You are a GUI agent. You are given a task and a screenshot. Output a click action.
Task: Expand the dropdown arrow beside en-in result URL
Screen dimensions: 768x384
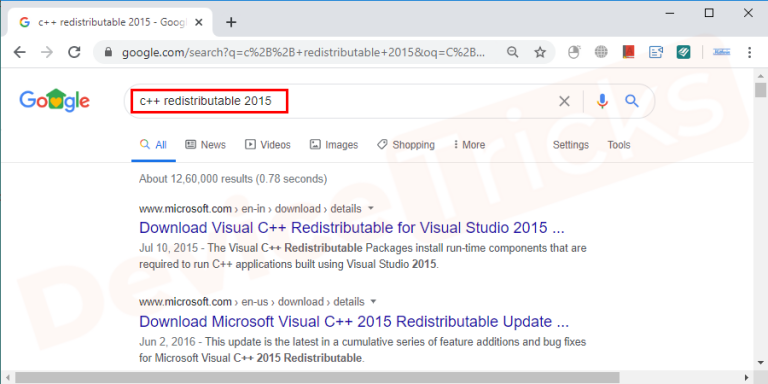[x=371, y=208]
